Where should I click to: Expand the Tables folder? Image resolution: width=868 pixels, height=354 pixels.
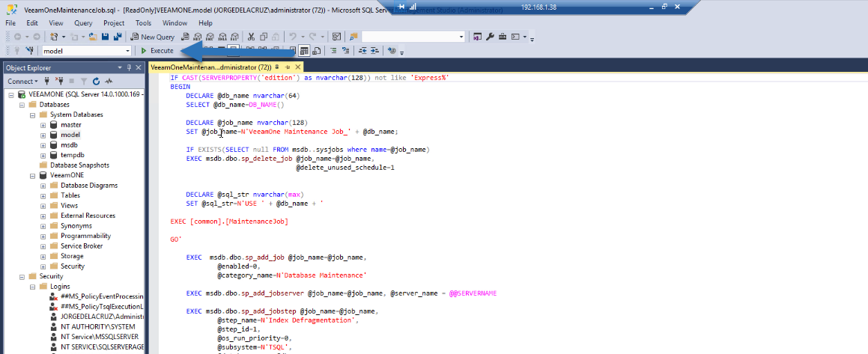(x=43, y=195)
